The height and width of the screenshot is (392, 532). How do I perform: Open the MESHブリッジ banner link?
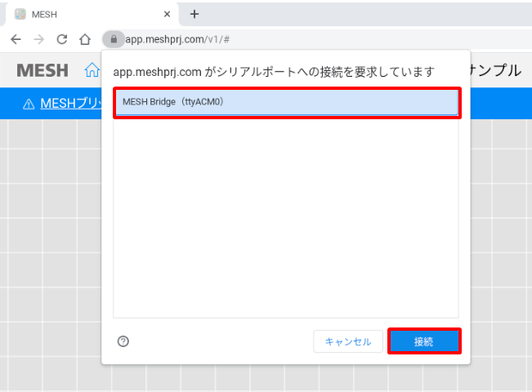coord(71,104)
